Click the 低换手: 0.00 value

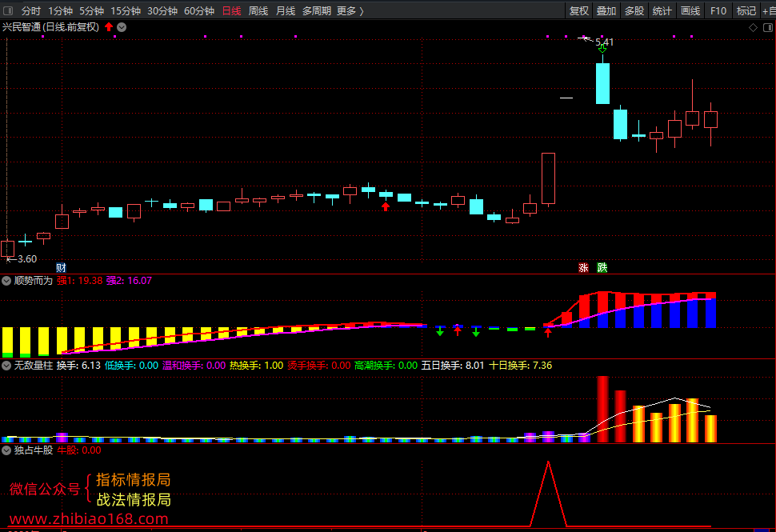click(132, 366)
